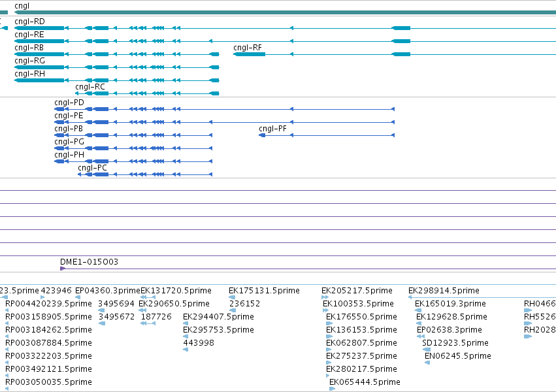Select protein cngl-PE label
Viewport: 556px width, 392px height.
click(x=69, y=116)
